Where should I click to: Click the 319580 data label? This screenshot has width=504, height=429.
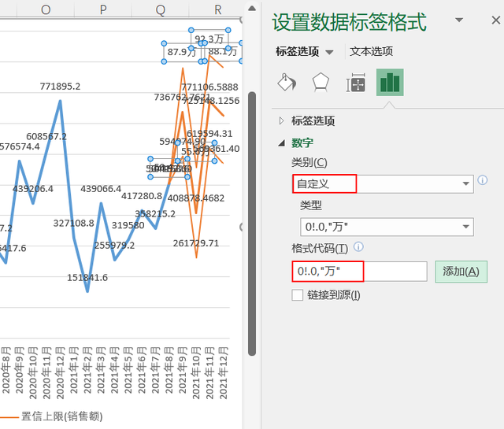pos(128,225)
